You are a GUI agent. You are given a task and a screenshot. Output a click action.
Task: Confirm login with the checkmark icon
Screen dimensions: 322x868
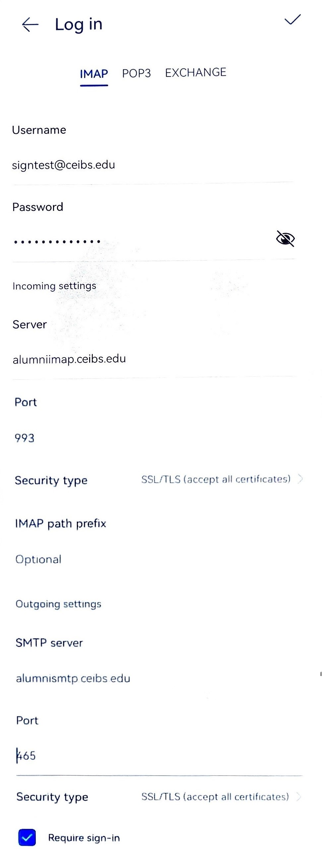coord(292,20)
